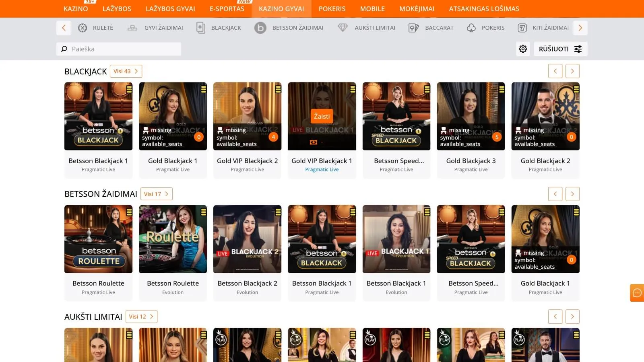This screenshot has width=644, height=362.
Task: Go to Mobile tab
Action: (x=372, y=9)
